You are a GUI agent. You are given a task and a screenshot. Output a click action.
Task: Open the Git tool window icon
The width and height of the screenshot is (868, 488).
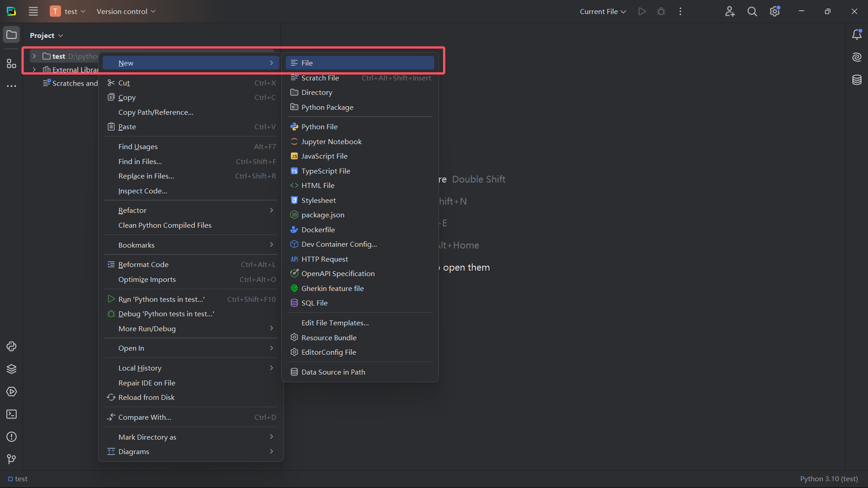(x=11, y=459)
